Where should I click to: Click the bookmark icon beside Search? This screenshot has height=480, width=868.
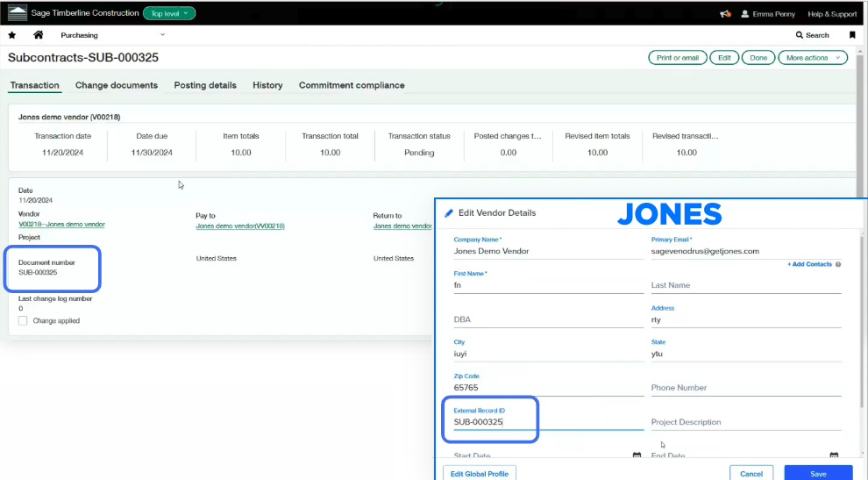point(851,35)
